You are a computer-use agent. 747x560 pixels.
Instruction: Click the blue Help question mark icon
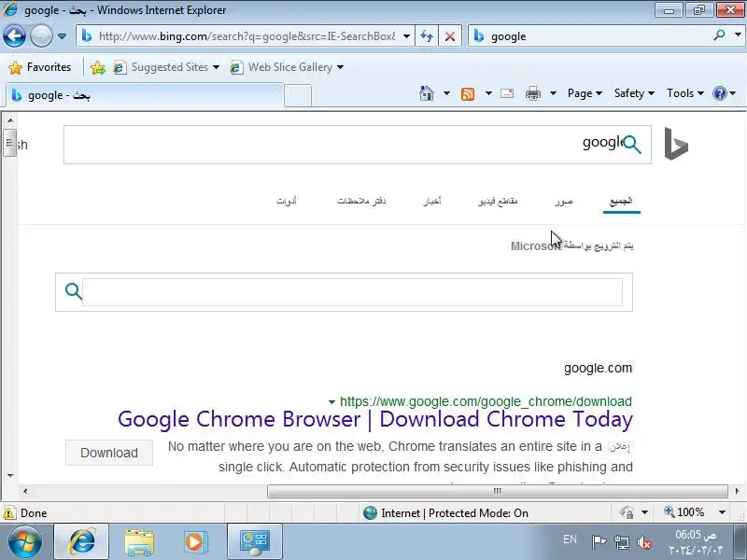[719, 93]
